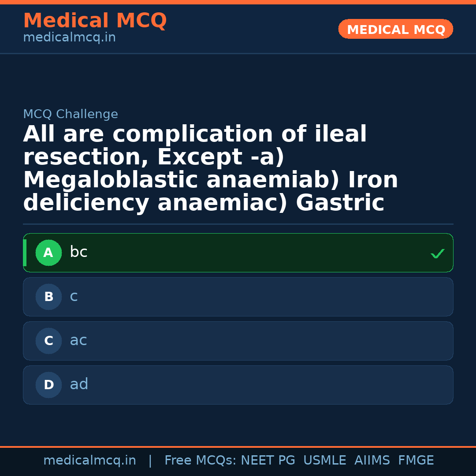Expand the correct answer explanation on option A
476x476 pixels.
[238, 253]
